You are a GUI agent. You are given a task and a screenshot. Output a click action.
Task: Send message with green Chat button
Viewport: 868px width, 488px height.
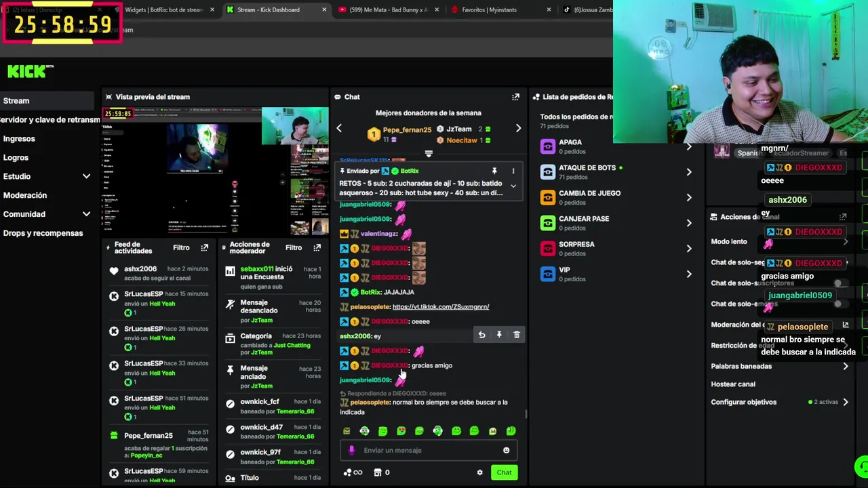point(504,472)
